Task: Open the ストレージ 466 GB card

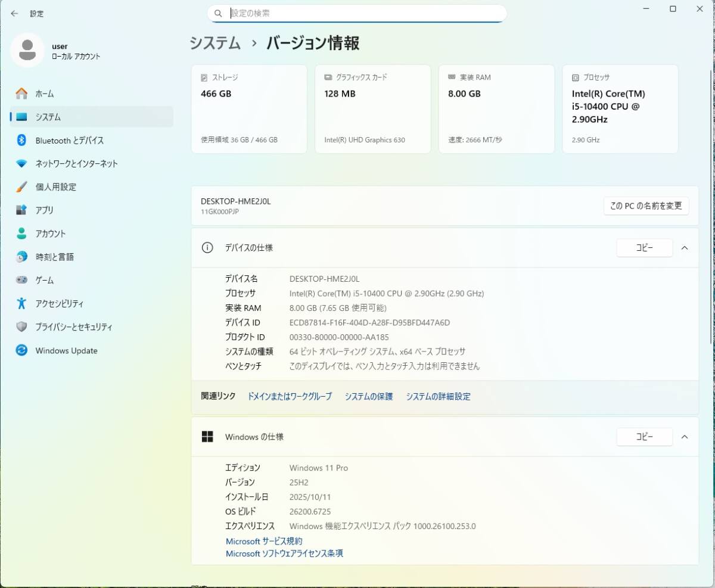Action: [x=248, y=109]
